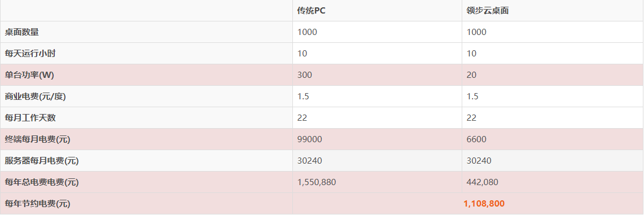Click the 传统PC column header
The height and width of the screenshot is (215, 644).
(312, 11)
